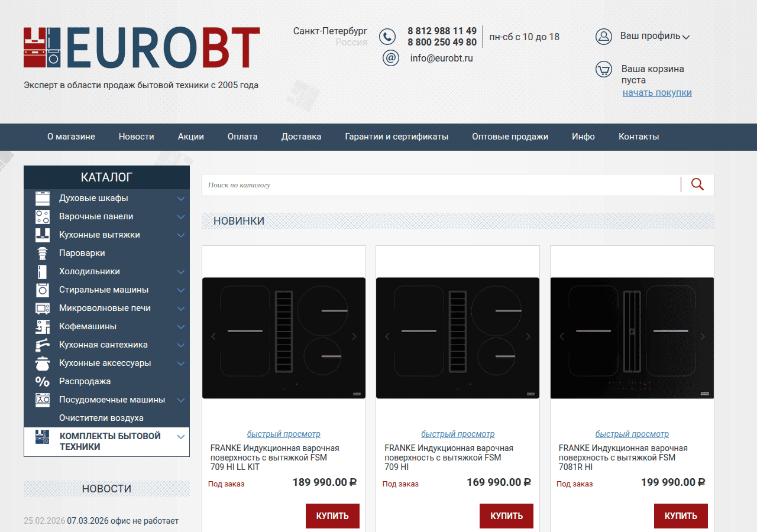Show next image of FSM 7081R HI
Image resolution: width=757 pixels, height=532 pixels.
click(x=703, y=336)
